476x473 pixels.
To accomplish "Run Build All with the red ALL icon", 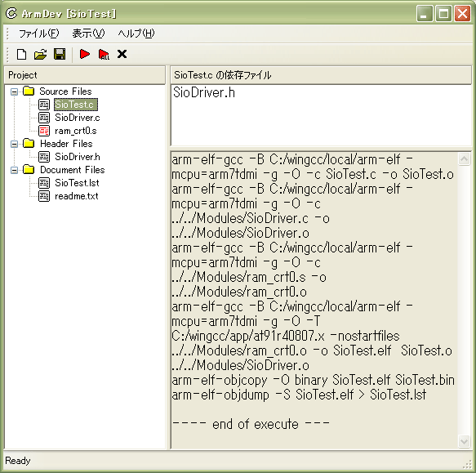I will pyautogui.click(x=104, y=55).
